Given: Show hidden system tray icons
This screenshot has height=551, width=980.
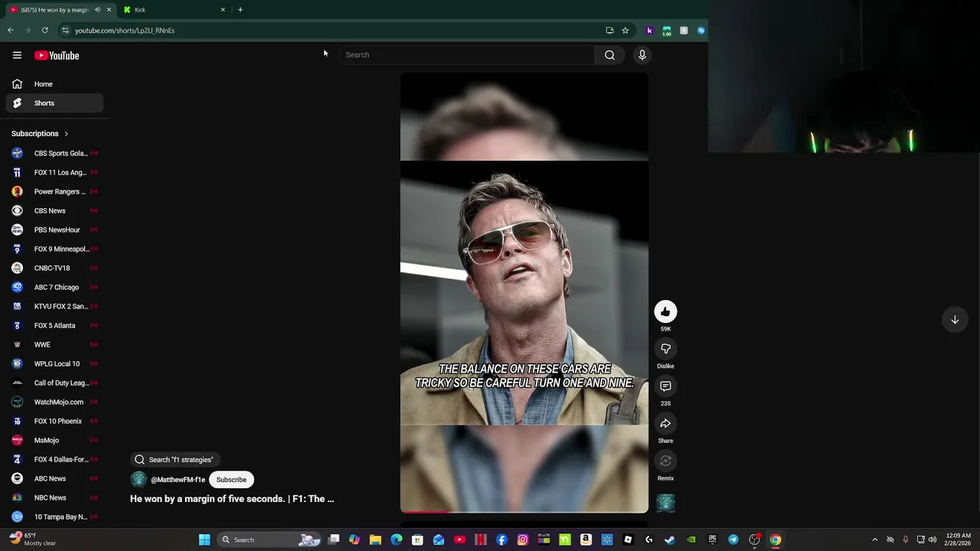Looking at the screenshot, I should click(x=875, y=540).
